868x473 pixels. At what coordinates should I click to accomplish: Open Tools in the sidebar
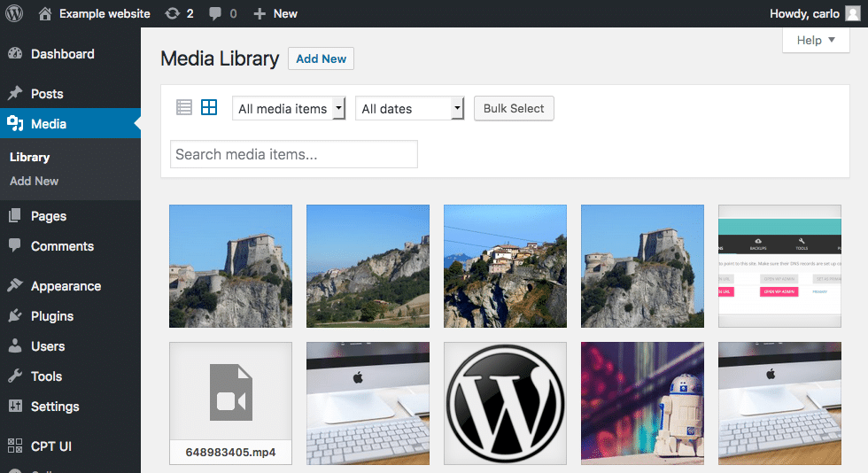click(x=70, y=376)
